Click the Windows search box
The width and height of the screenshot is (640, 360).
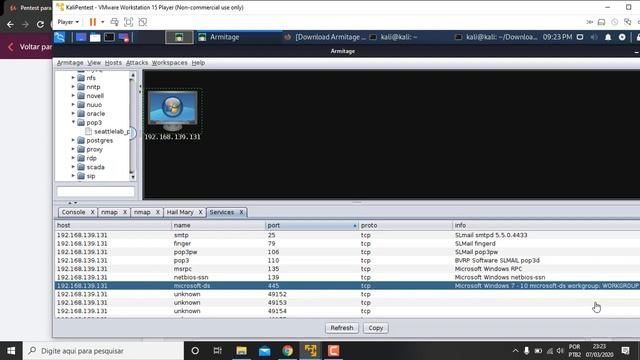(103, 351)
